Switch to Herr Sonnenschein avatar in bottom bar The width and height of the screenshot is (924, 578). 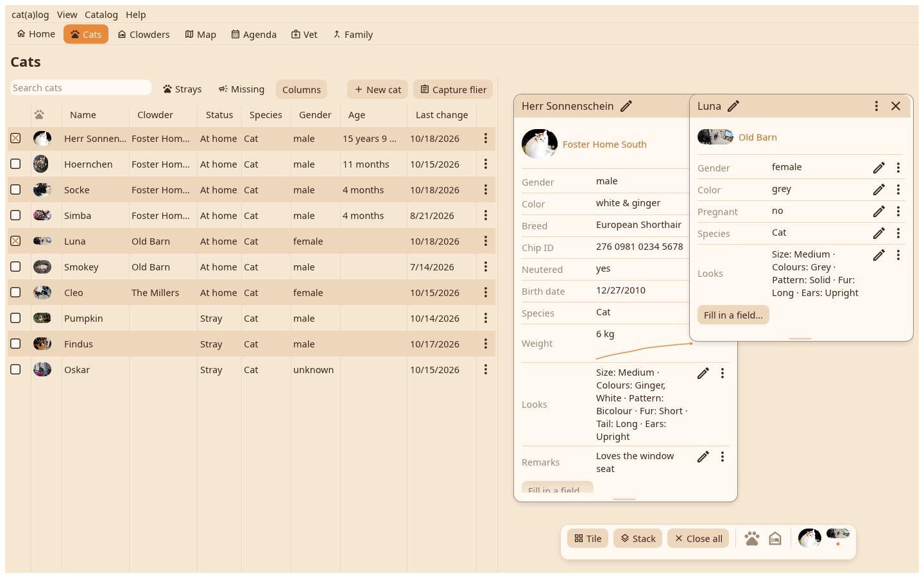pos(810,538)
